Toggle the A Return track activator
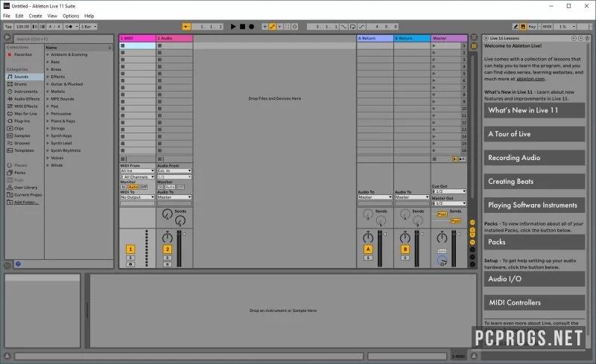596x364 pixels. 368,249
